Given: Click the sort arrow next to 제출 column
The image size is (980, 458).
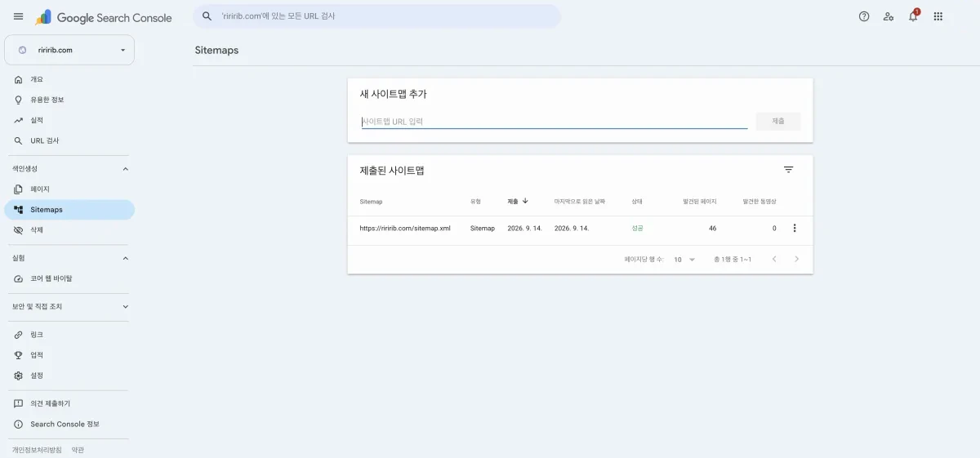Looking at the screenshot, I should 525,201.
